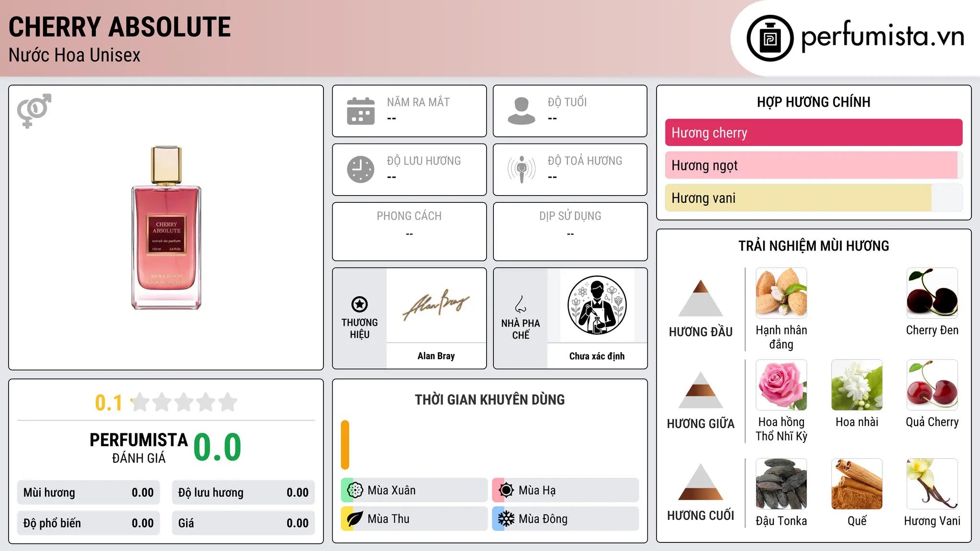
Task: Click the Hương vani accord bar
Action: (813, 198)
